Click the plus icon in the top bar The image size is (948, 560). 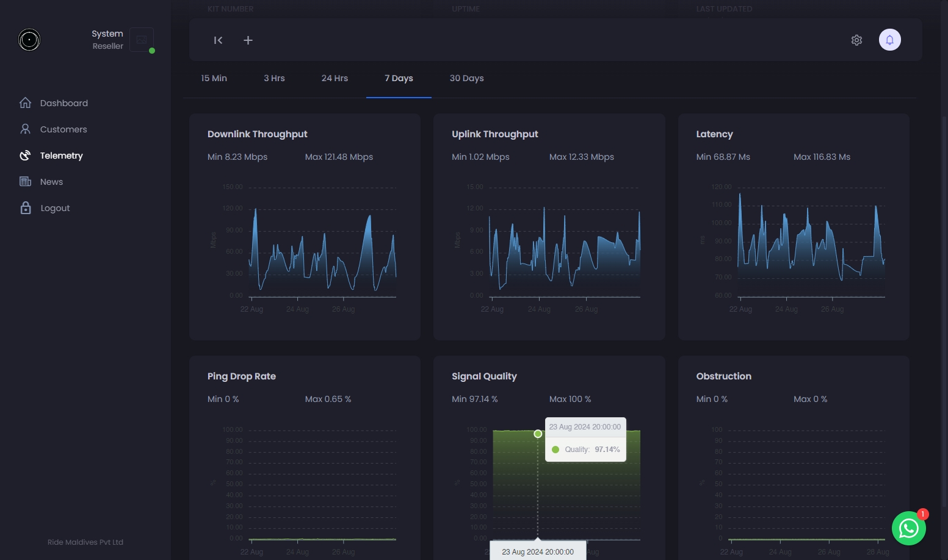(248, 40)
